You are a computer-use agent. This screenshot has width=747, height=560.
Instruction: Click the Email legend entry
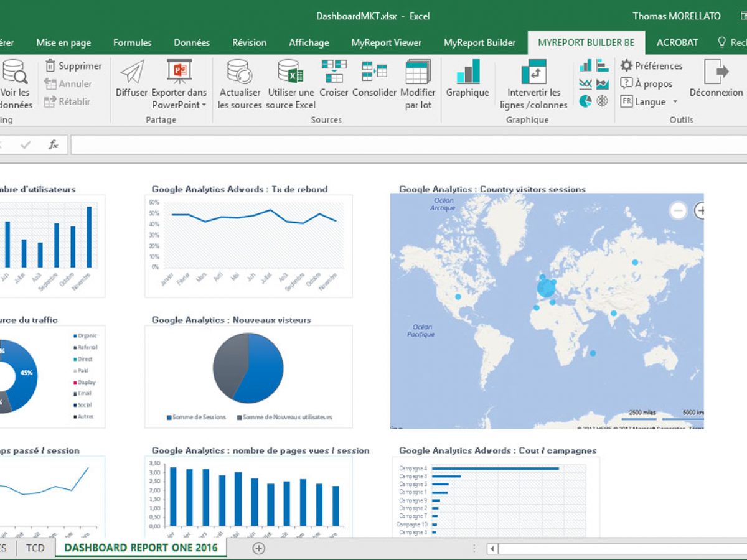click(x=82, y=393)
